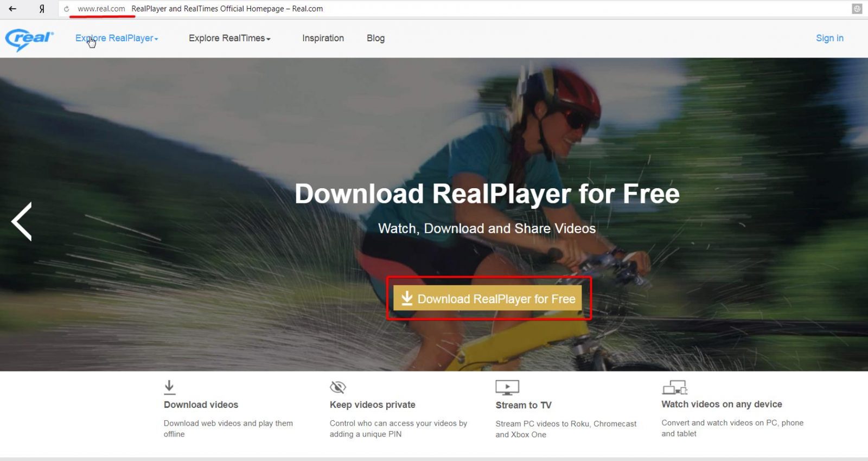Click the Sign in link

pos(829,38)
